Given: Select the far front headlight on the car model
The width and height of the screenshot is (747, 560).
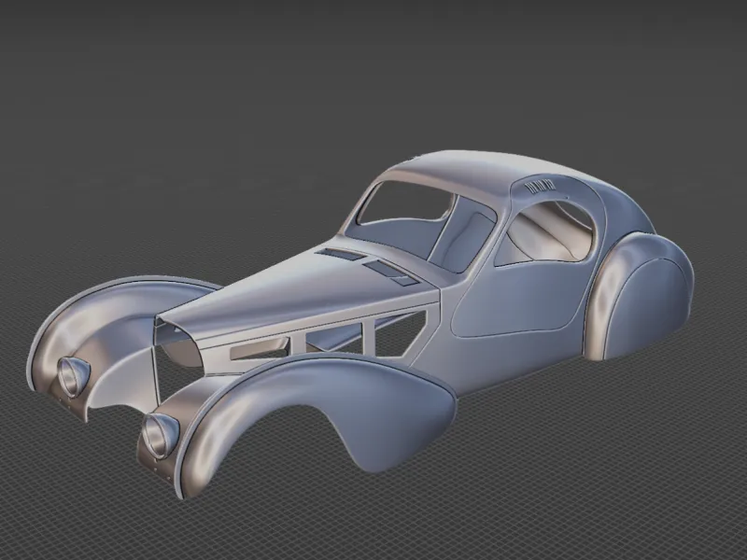Looking at the screenshot, I should [x=74, y=377].
